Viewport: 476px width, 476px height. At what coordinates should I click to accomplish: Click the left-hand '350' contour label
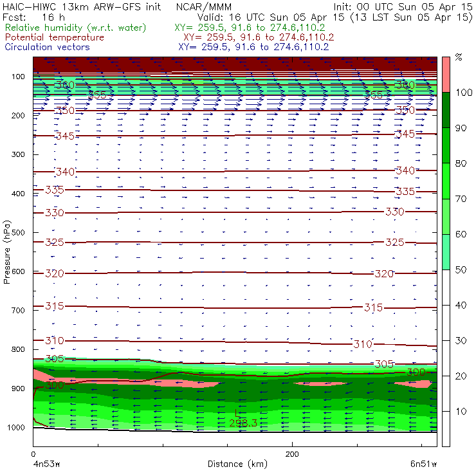[65, 111]
